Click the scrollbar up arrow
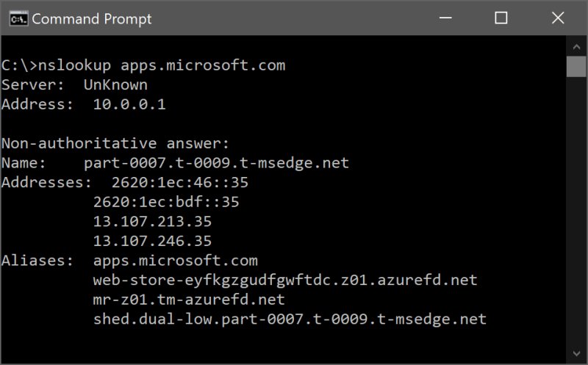 click(x=576, y=46)
